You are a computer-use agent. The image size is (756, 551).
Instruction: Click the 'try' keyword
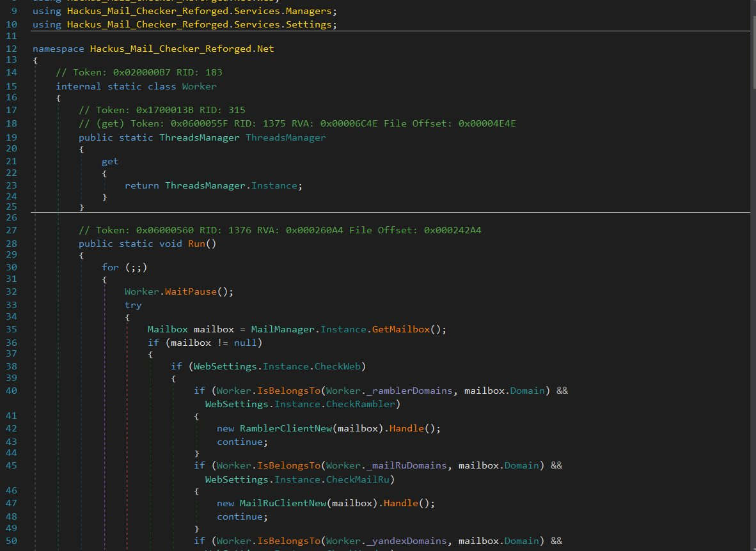point(133,305)
